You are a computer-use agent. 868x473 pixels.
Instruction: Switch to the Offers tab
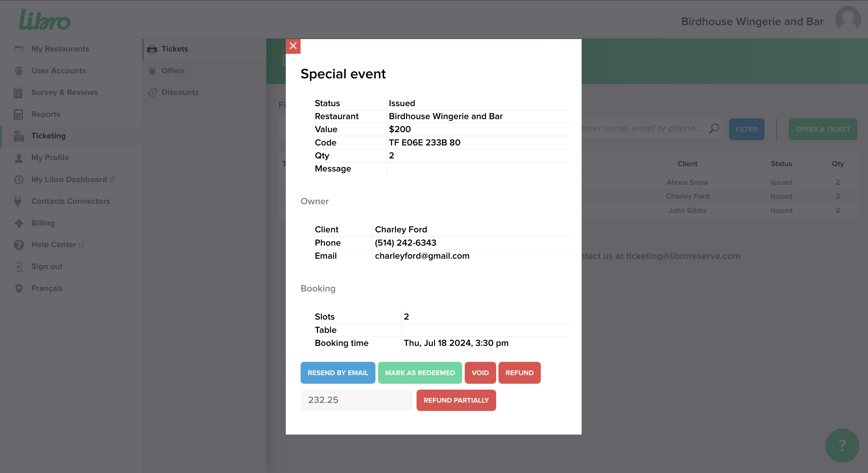(172, 70)
